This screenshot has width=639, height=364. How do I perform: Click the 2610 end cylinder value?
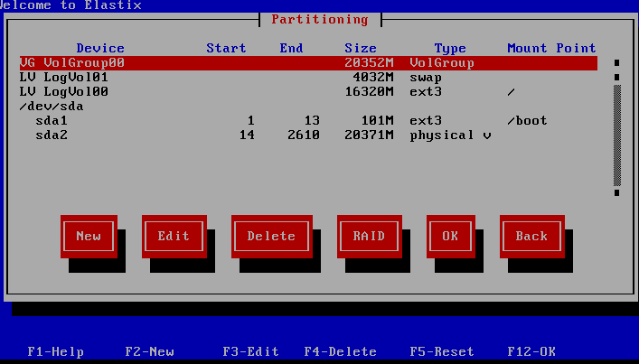point(304,135)
